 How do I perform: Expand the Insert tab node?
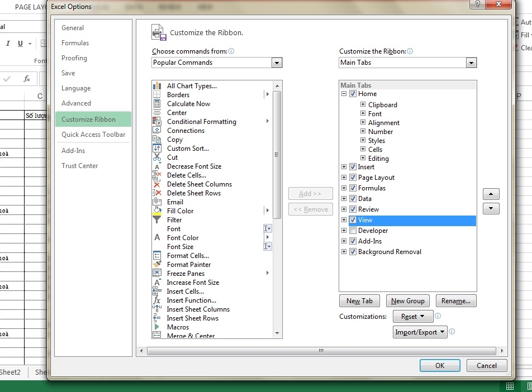(344, 167)
